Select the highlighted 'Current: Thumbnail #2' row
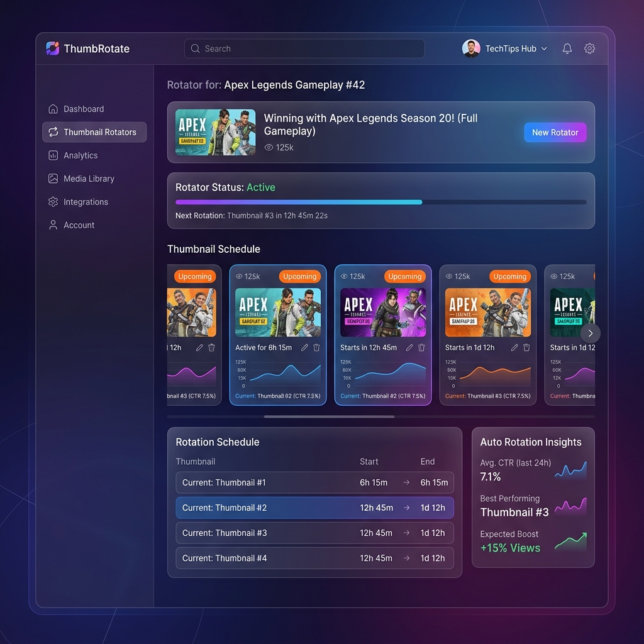This screenshot has width=644, height=644. (314, 508)
